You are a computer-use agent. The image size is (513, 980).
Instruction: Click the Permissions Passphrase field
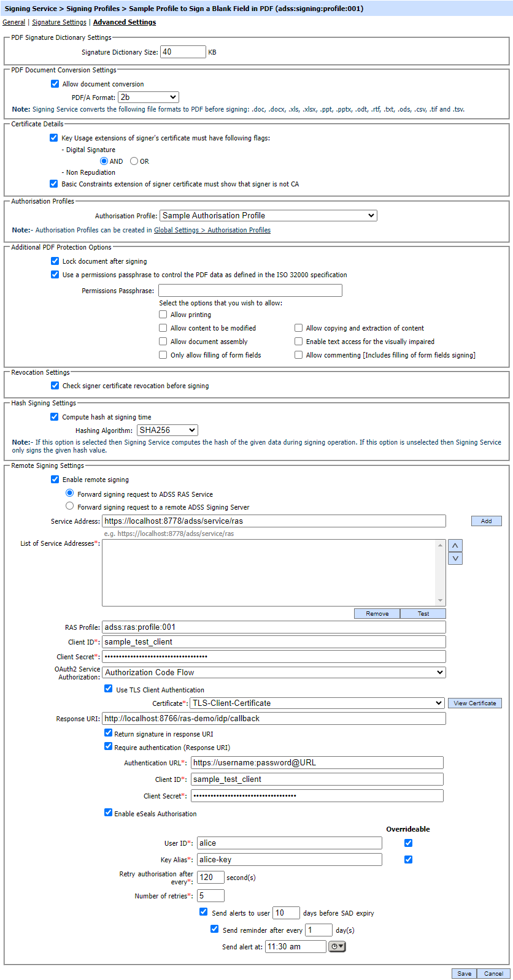pos(250,290)
